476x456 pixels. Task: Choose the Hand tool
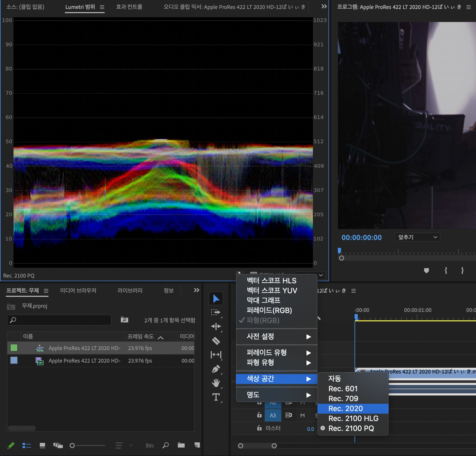pos(216,383)
